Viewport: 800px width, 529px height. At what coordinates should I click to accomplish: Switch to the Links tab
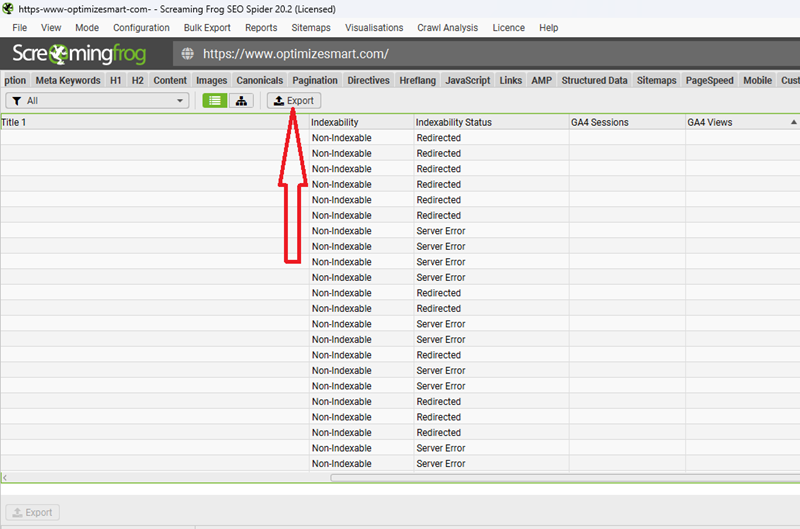(511, 80)
